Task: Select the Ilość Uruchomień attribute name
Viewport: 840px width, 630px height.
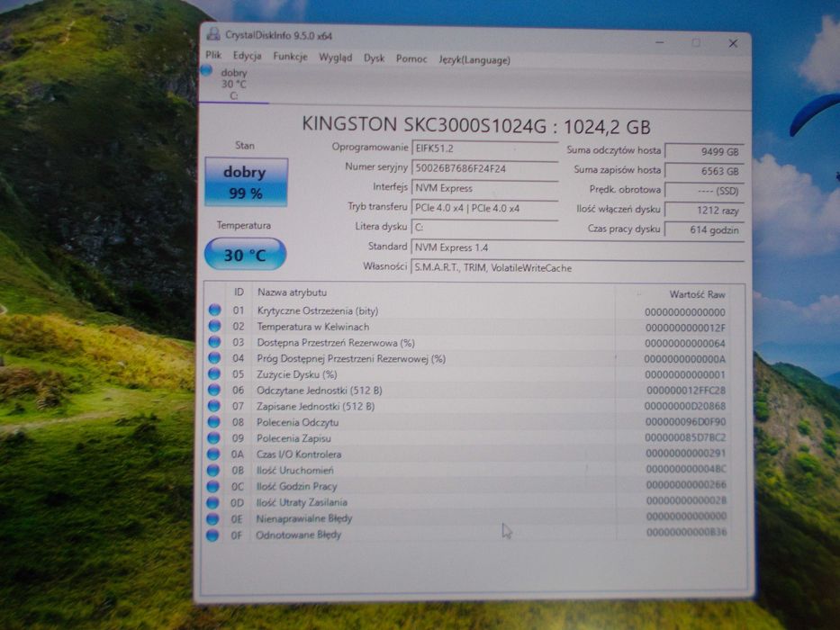Action: [x=294, y=471]
